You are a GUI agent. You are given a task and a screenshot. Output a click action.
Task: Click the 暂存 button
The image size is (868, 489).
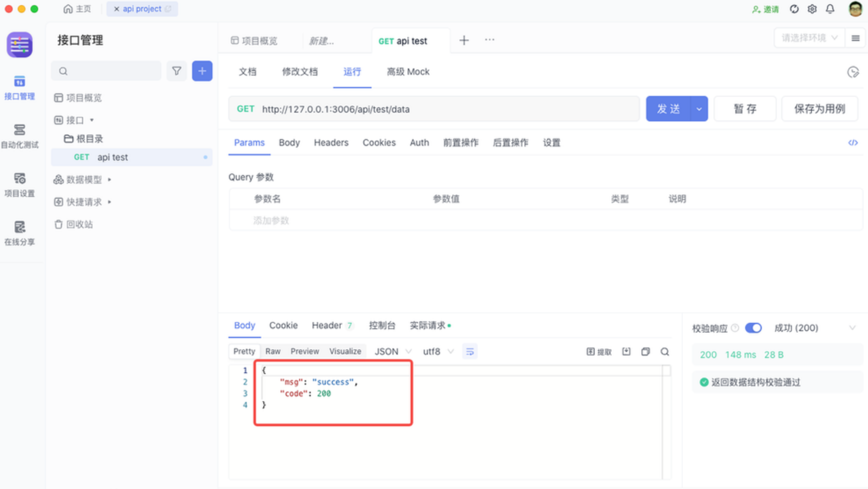745,109
